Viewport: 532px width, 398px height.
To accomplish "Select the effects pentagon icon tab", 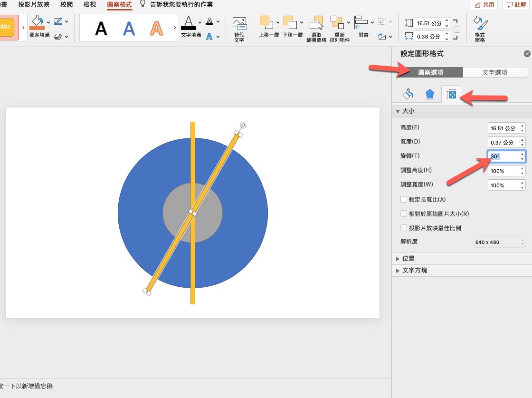I will pyautogui.click(x=429, y=94).
